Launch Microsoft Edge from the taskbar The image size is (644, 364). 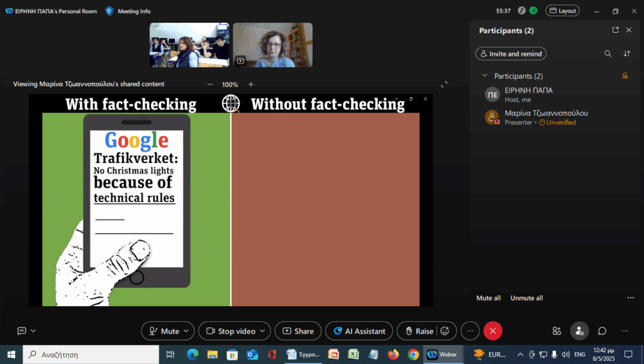[x=192, y=355]
